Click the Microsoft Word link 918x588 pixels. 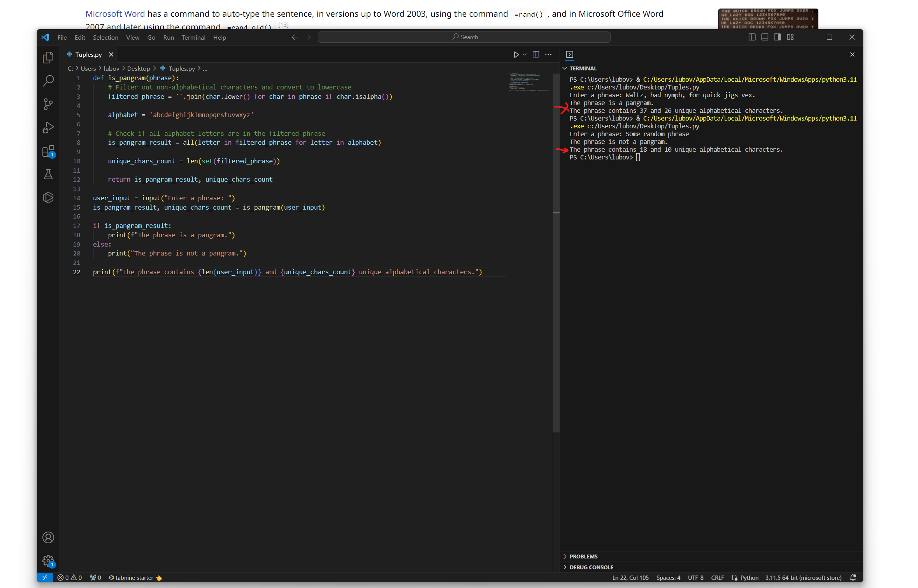coord(115,14)
